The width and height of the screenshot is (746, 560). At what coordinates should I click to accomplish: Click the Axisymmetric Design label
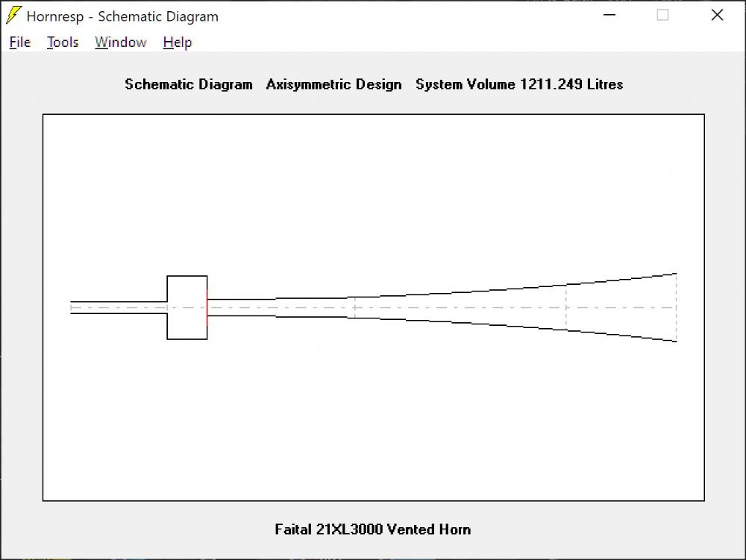click(333, 84)
